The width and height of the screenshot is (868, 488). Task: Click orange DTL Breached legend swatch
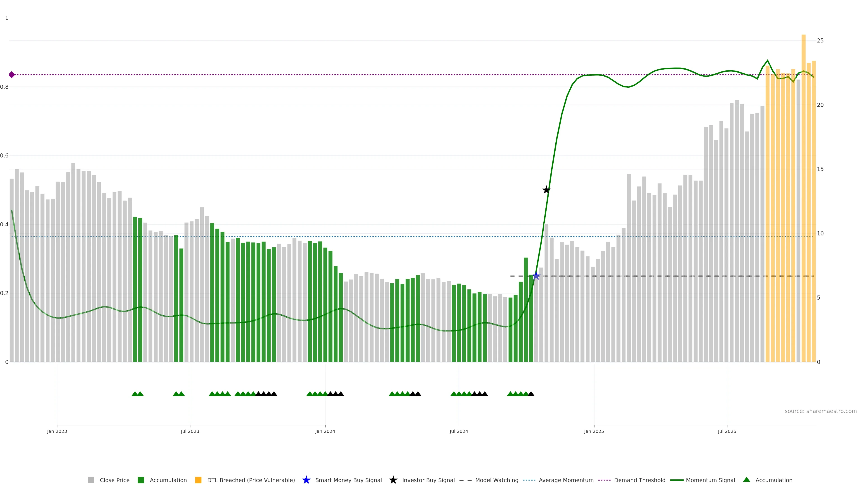click(198, 480)
